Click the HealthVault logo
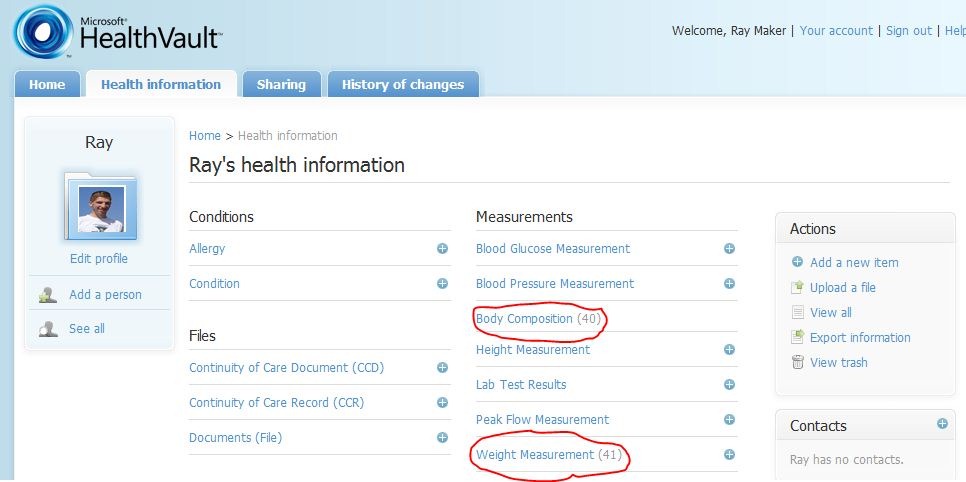Viewport: 966px width, 482px height. pyautogui.click(x=117, y=32)
